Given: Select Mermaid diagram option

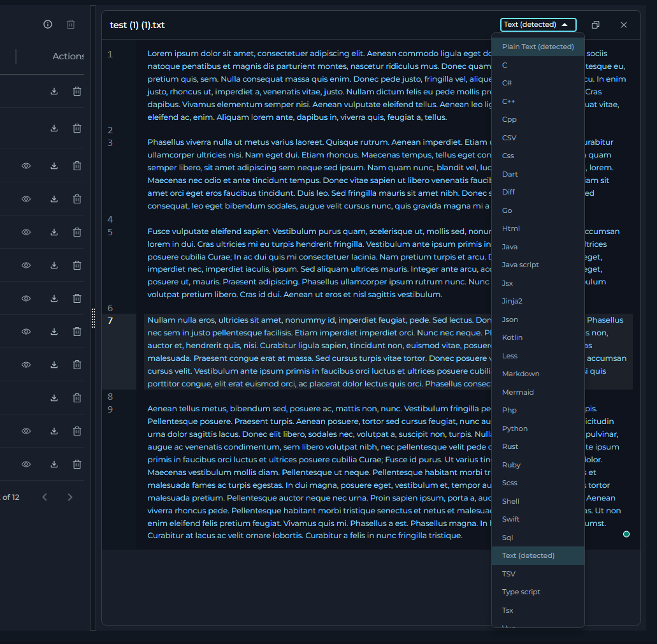Looking at the screenshot, I should 538,392.
